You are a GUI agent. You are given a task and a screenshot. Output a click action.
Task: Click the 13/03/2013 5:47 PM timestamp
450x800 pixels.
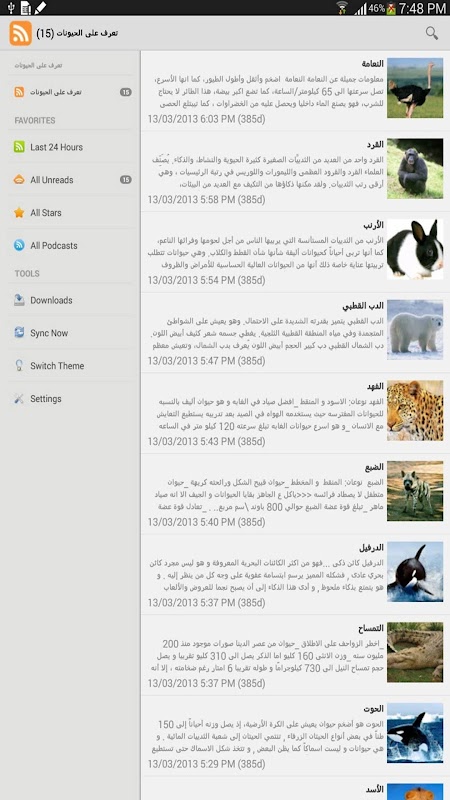tap(206, 361)
